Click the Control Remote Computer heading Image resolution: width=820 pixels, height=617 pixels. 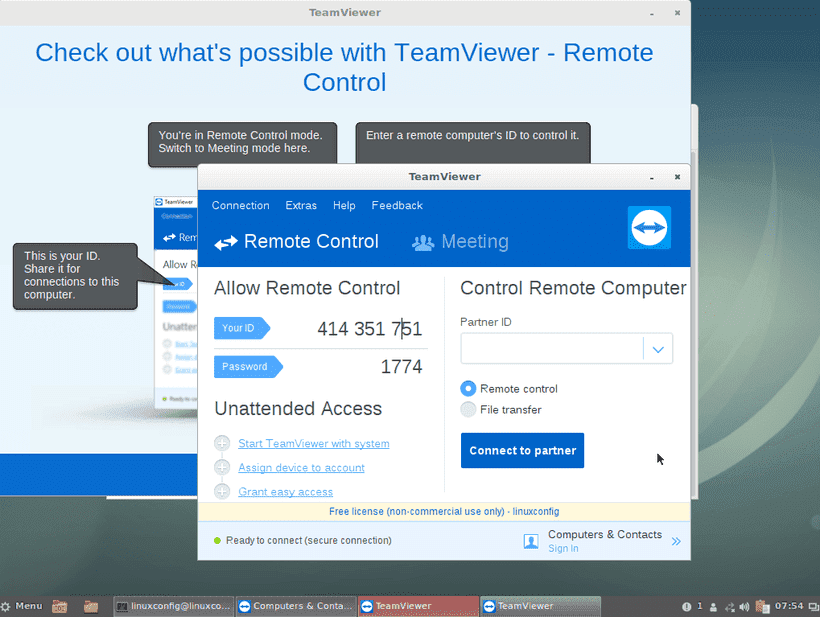pyautogui.click(x=573, y=288)
